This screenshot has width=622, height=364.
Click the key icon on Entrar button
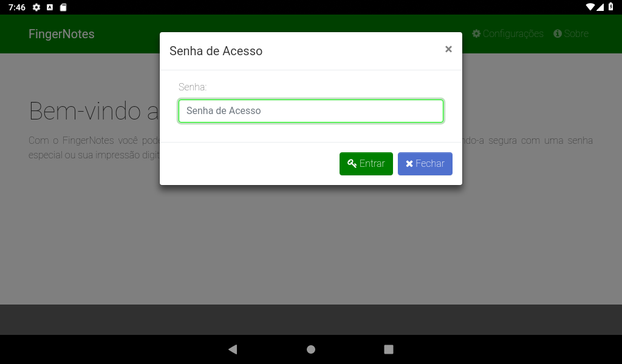[x=352, y=163]
